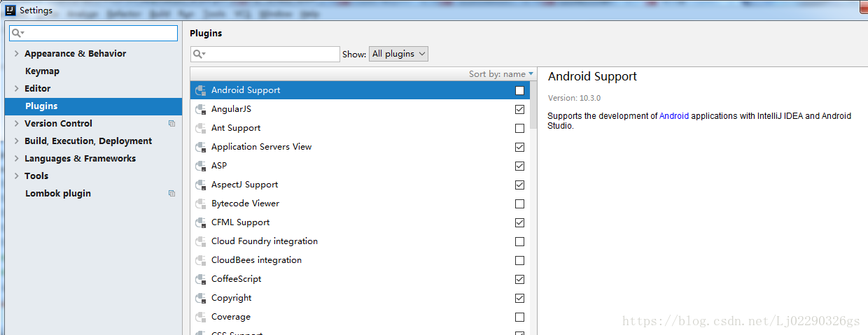Uncheck the Application Servers View checkbox
The width and height of the screenshot is (868, 335).
tap(519, 147)
